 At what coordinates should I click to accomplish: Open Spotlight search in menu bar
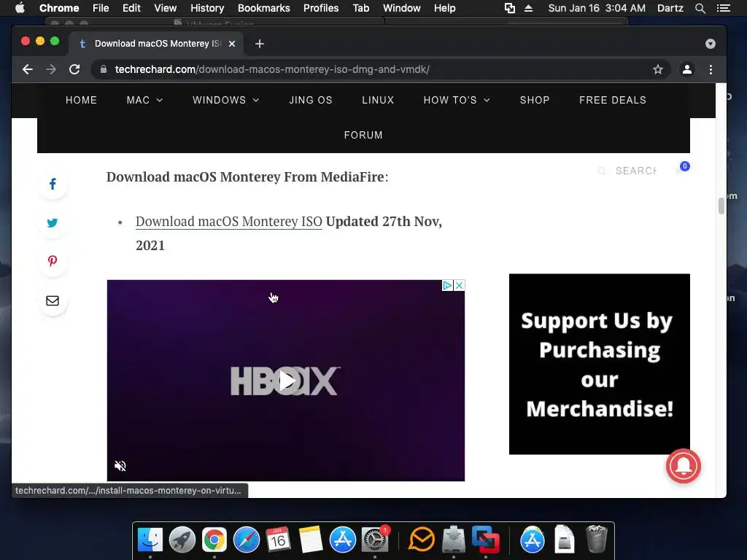(700, 8)
